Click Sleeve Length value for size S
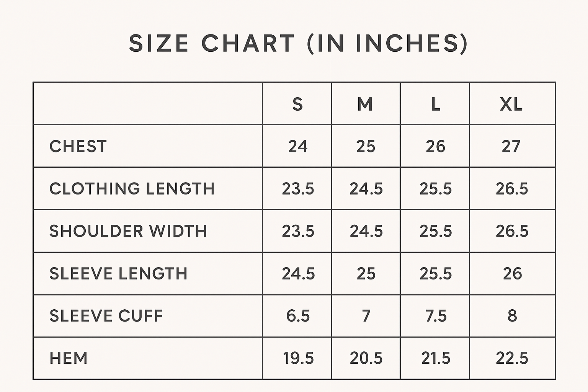Image resolution: width=588 pixels, height=392 pixels. (298, 274)
